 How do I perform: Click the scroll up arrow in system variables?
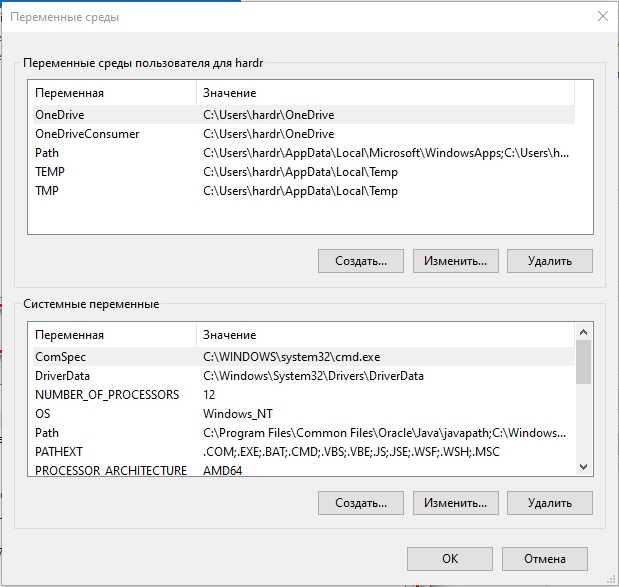point(583,332)
